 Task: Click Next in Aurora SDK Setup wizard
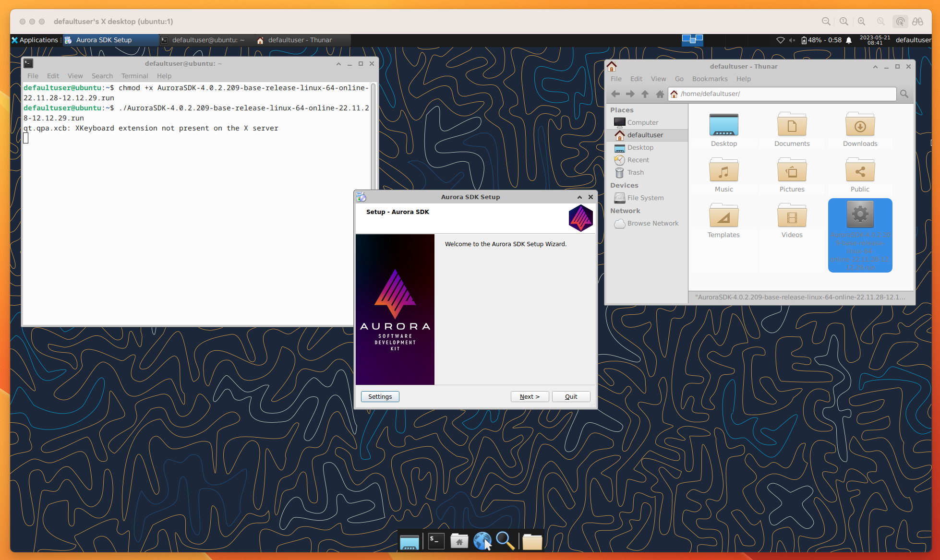pos(530,396)
